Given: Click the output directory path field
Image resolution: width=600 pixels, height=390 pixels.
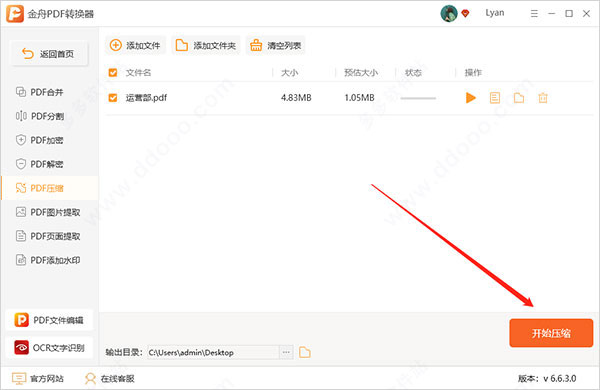Looking at the screenshot, I should pos(213,352).
